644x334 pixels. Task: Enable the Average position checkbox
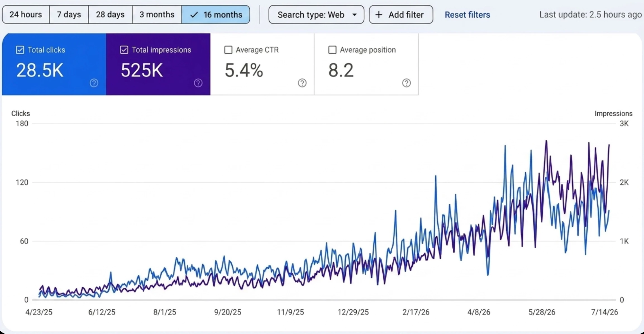pos(332,50)
